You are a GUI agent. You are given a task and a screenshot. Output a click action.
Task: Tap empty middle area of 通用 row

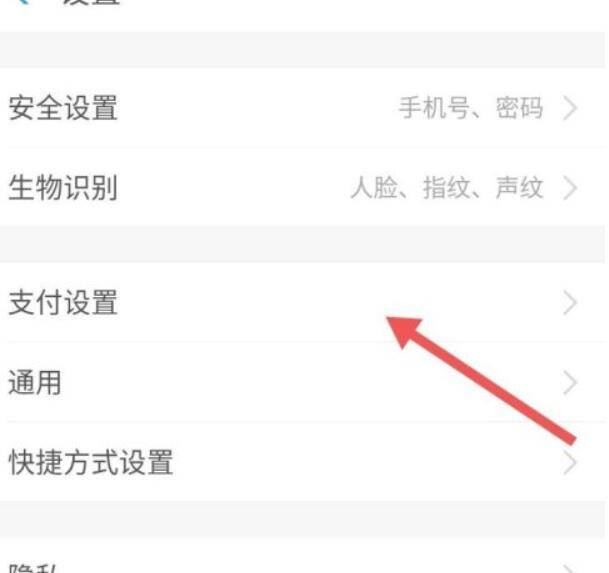[x=311, y=383]
